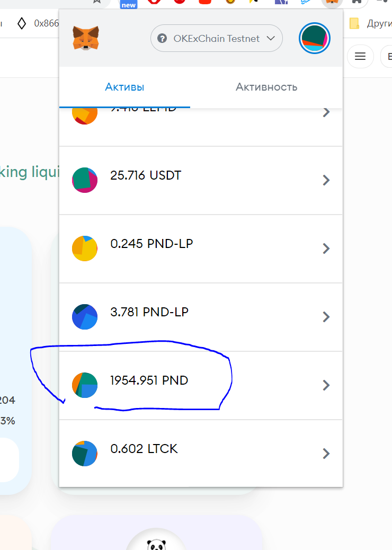Open the 3.781 PND-LP asset

pos(201,317)
